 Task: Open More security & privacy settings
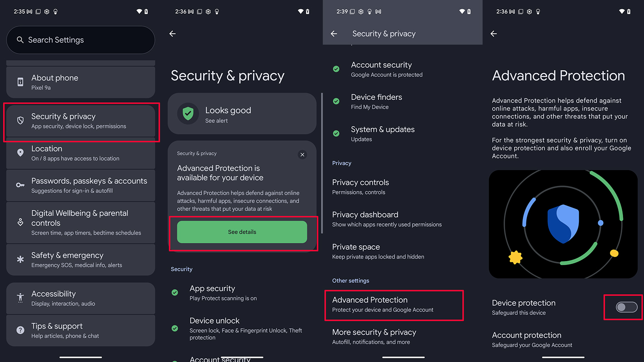(374, 336)
